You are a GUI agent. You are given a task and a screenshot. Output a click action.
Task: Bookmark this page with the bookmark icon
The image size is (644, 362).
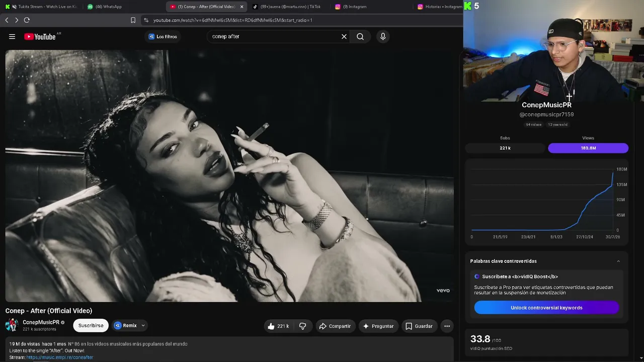[x=133, y=20]
